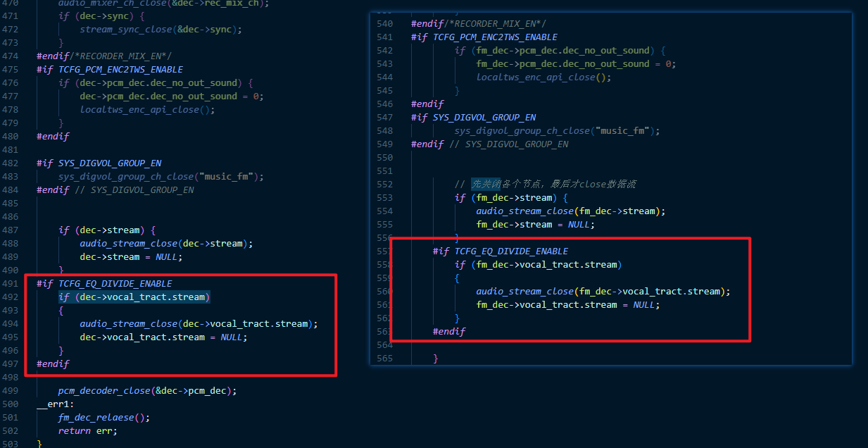
Task: Click line number 491 in the gutter
Action: point(10,283)
